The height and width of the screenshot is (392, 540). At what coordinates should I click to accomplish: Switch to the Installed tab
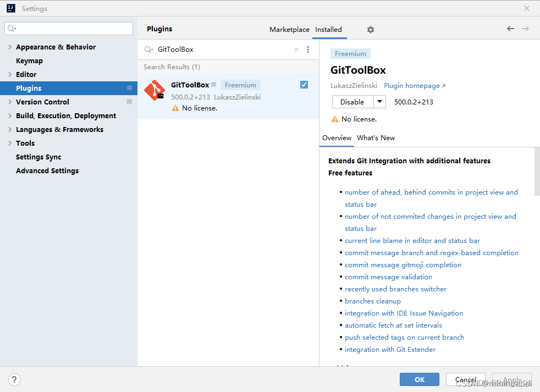click(328, 30)
